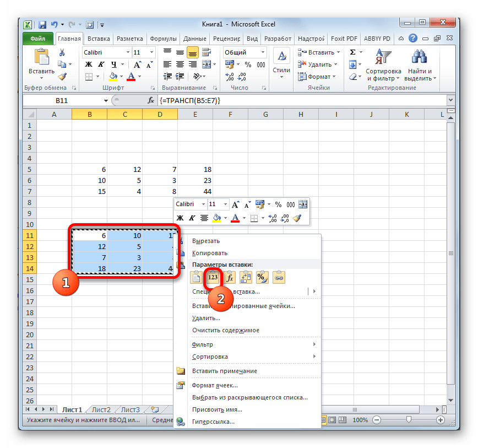Image resolution: width=478 pixels, height=448 pixels.
Task: Click the Copy icon in clipboard group
Action: 62,64
